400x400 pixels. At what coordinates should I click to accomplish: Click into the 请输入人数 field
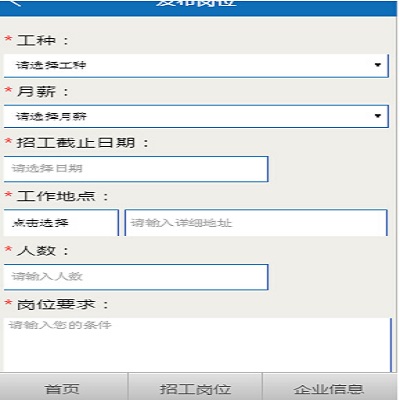pyautogui.click(x=136, y=277)
